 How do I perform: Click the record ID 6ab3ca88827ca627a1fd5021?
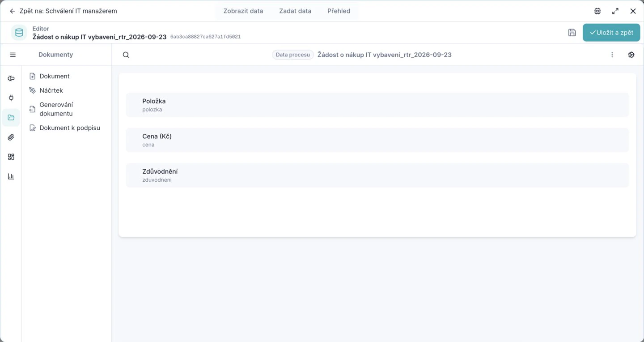coord(205,37)
